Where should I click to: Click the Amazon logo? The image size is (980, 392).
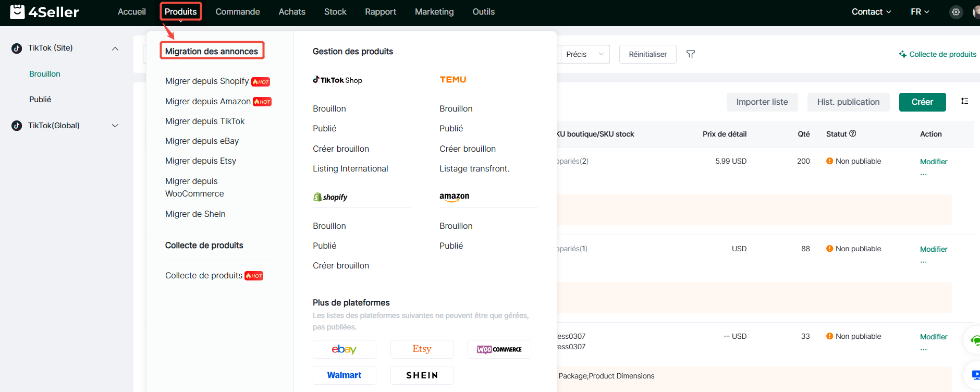click(454, 197)
